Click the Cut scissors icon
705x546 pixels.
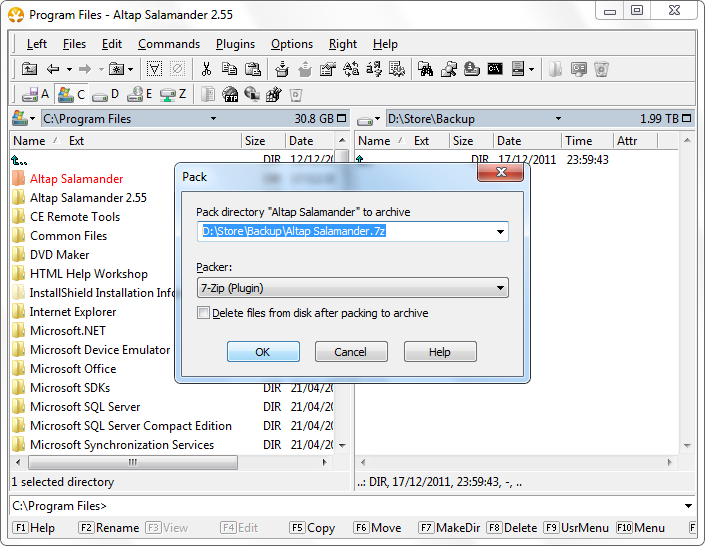click(206, 69)
